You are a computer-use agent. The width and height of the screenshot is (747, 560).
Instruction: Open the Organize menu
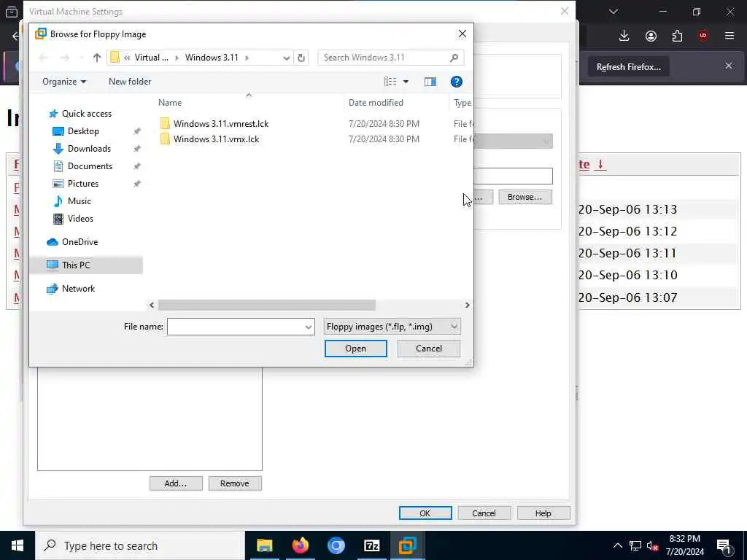64,82
